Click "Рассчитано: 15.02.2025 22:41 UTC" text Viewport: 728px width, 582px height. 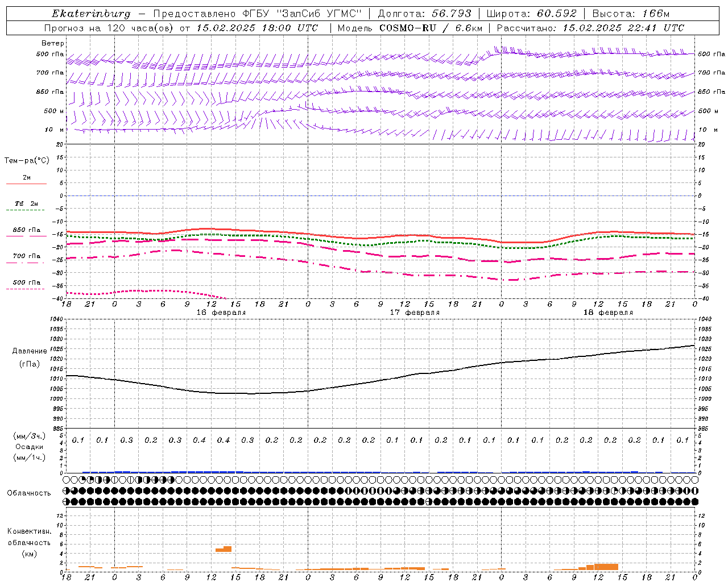pyautogui.click(x=590, y=28)
